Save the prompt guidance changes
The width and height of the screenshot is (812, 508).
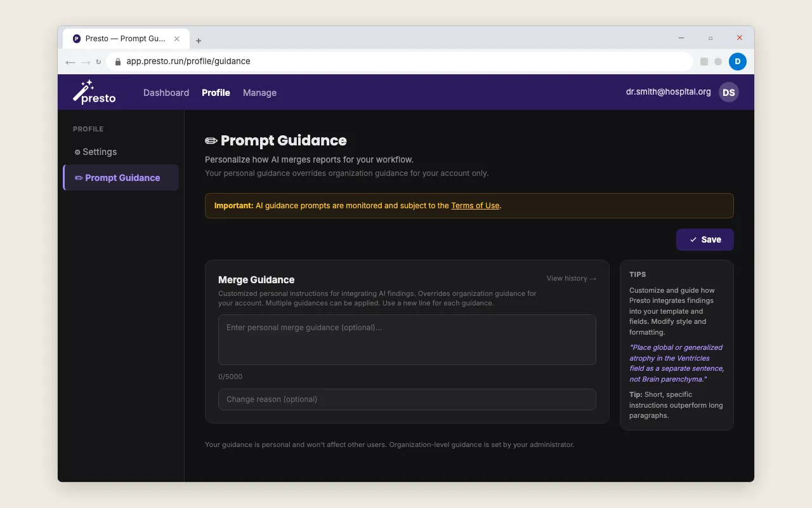click(705, 239)
